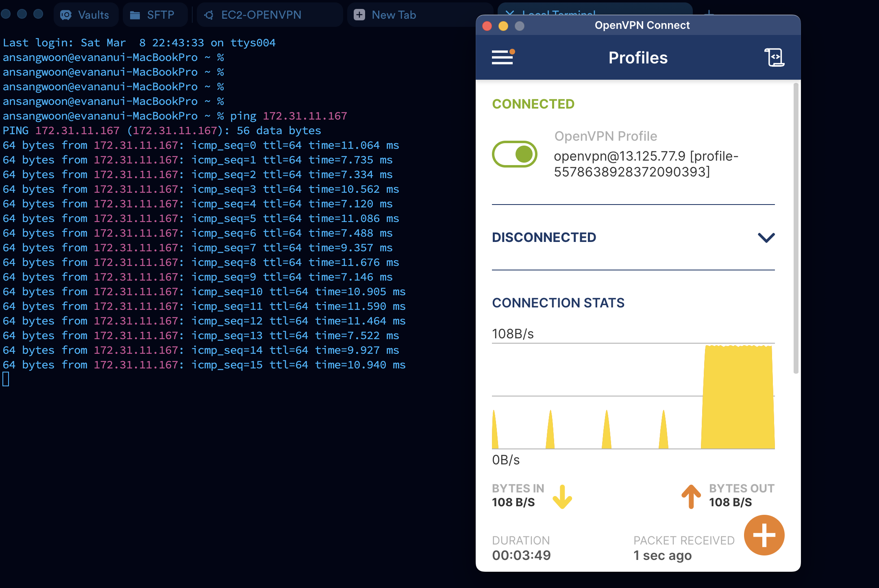This screenshot has height=588, width=879.
Task: Click the connection stats traffic graph
Action: click(633, 396)
